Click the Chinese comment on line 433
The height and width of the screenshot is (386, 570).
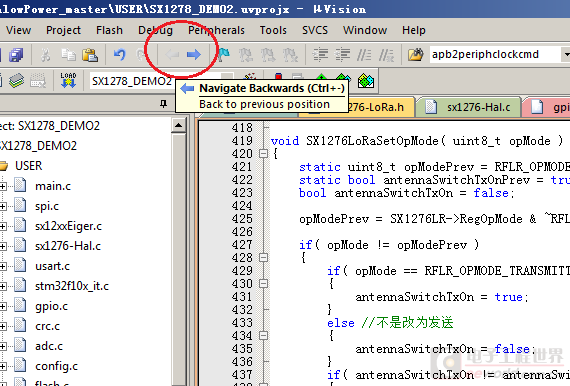coord(408,323)
